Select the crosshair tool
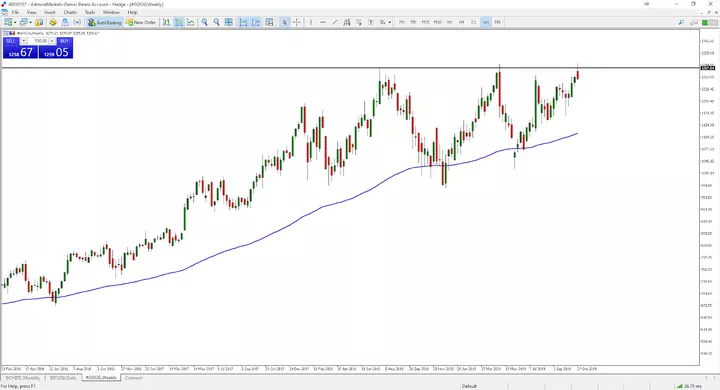Image resolution: width=720 pixels, height=390 pixels. click(x=297, y=22)
